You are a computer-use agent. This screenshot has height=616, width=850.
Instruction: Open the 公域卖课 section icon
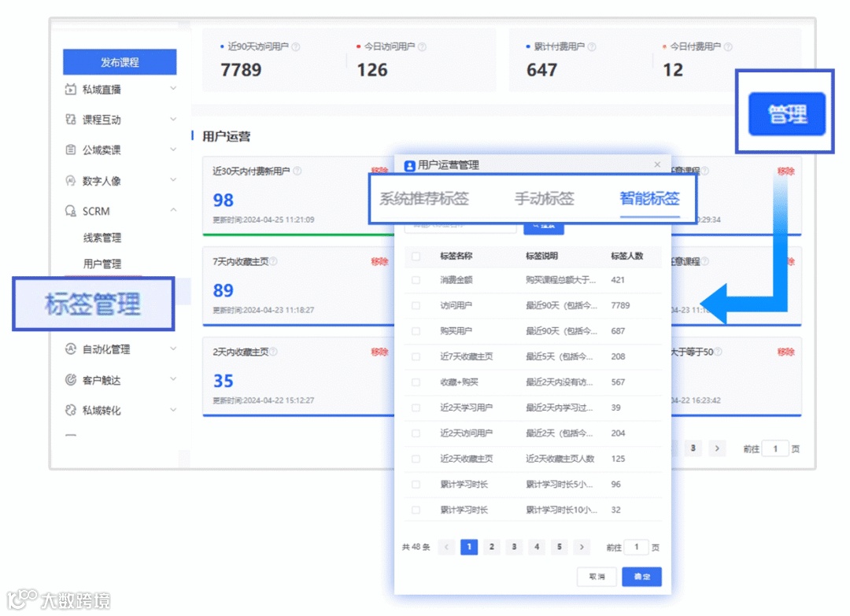(72, 149)
